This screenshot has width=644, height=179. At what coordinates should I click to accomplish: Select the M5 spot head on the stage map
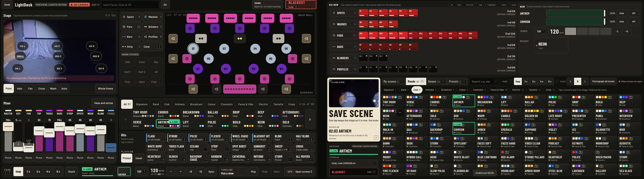[271, 59]
